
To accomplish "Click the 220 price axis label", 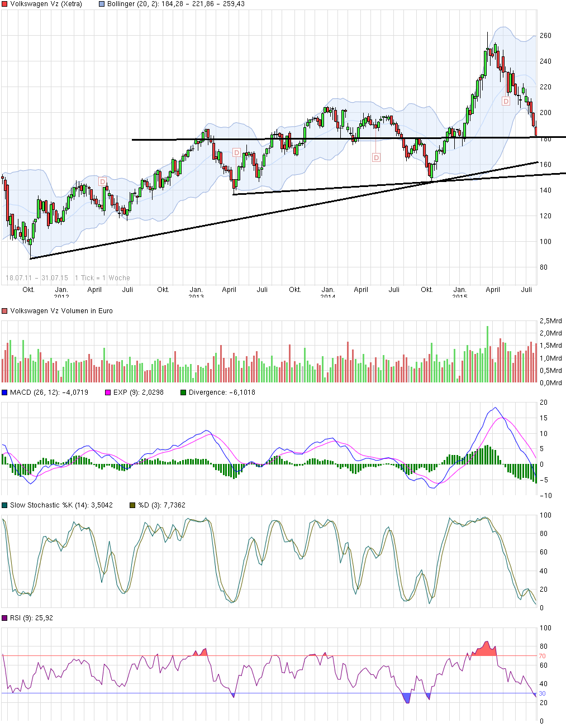I will click(545, 87).
